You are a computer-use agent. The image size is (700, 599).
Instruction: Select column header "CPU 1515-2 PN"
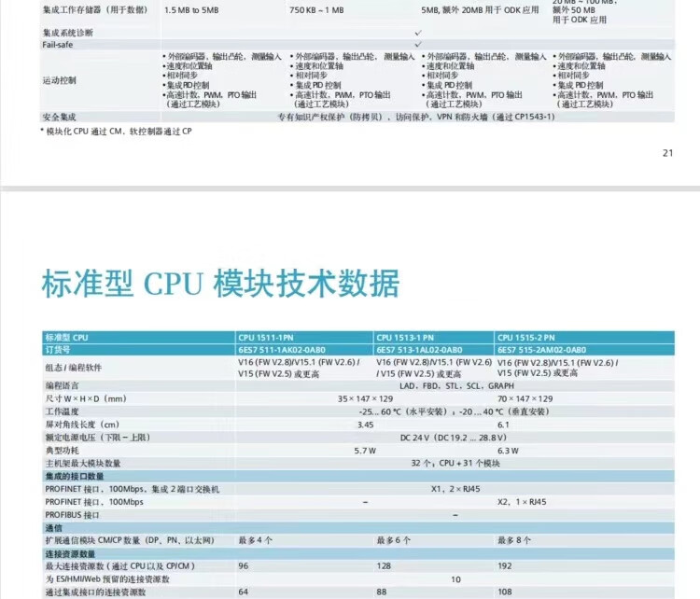tap(525, 338)
